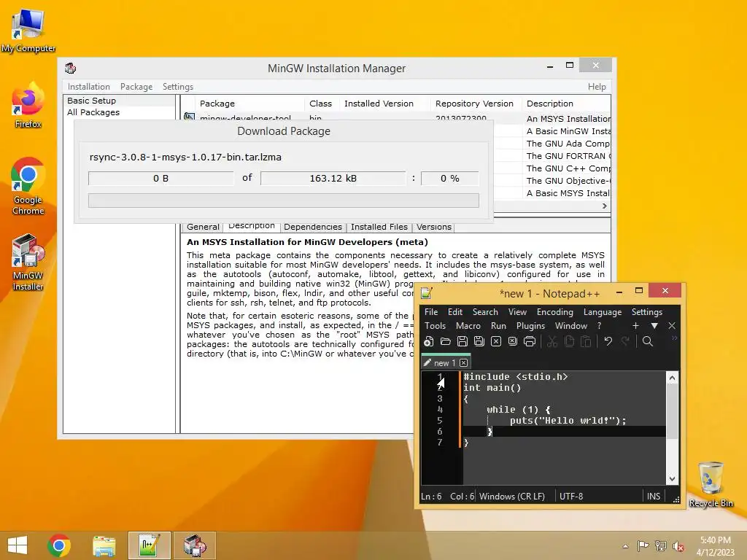
Task: Click the Save All icon in Notepad++
Action: 479,341
